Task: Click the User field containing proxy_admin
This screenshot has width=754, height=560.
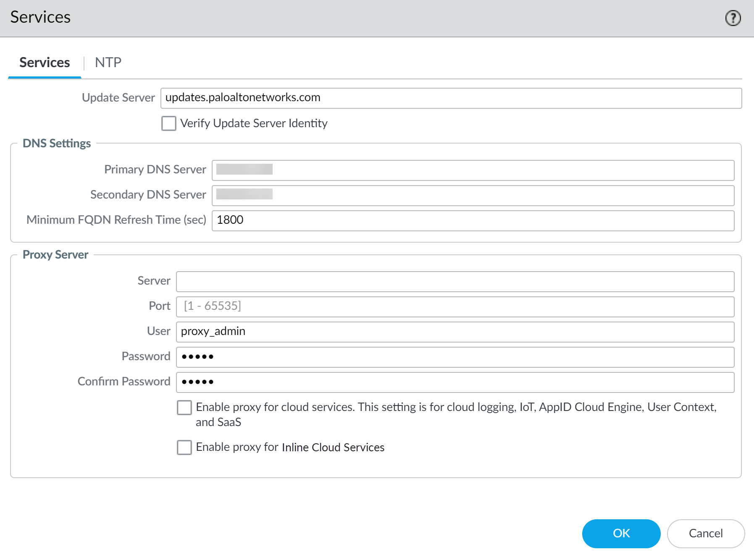Action: [455, 332]
